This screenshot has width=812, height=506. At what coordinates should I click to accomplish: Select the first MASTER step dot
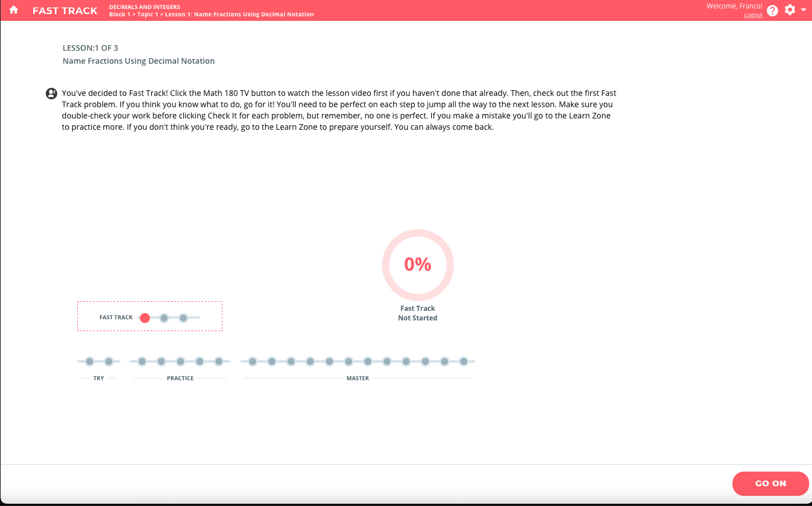coord(253,361)
